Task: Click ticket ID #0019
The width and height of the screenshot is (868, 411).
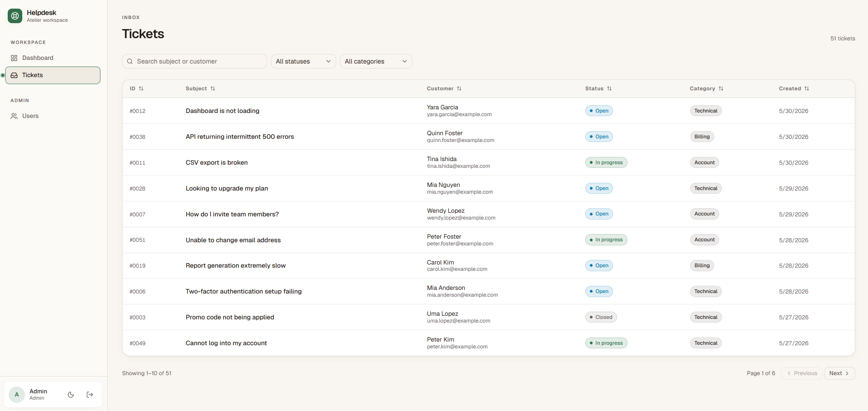Action: (137, 266)
